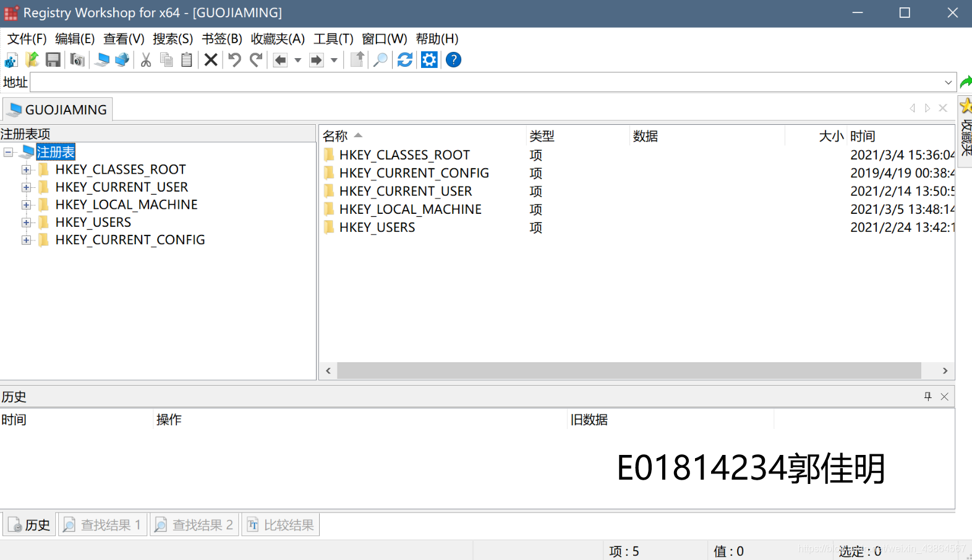Expand HKEY_CURRENT_CONFIG in the tree
The image size is (972, 560).
click(x=26, y=240)
